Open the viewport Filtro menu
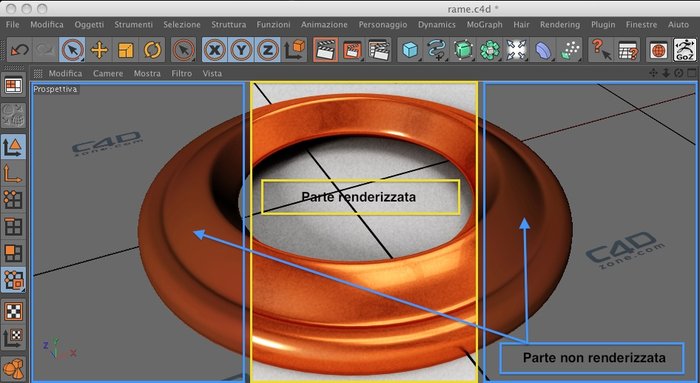700x383 pixels. pos(182,73)
